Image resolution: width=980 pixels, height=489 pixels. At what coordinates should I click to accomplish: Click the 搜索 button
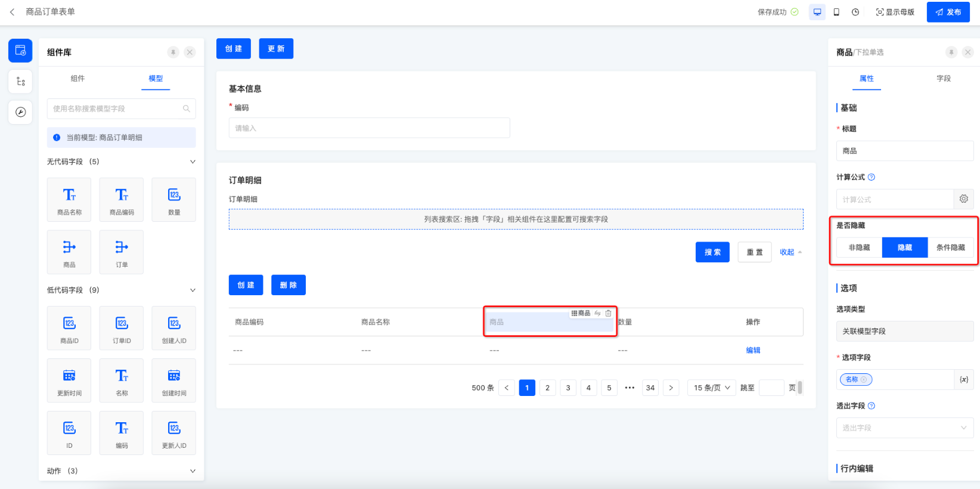pos(712,252)
